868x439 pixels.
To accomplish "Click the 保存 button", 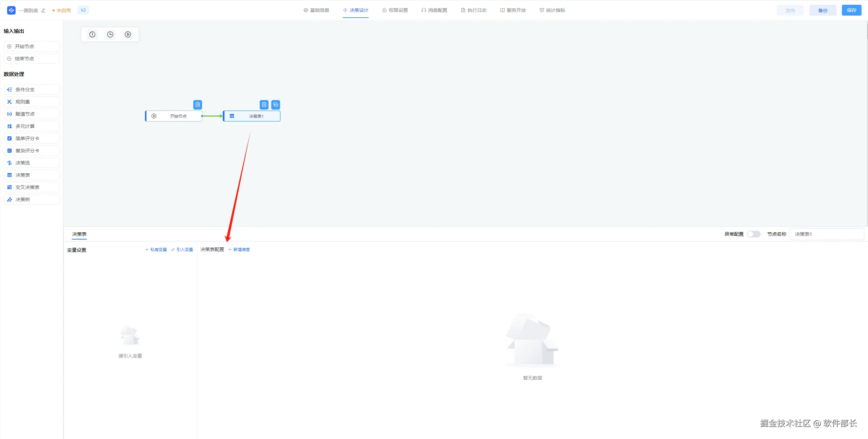I will coord(851,10).
